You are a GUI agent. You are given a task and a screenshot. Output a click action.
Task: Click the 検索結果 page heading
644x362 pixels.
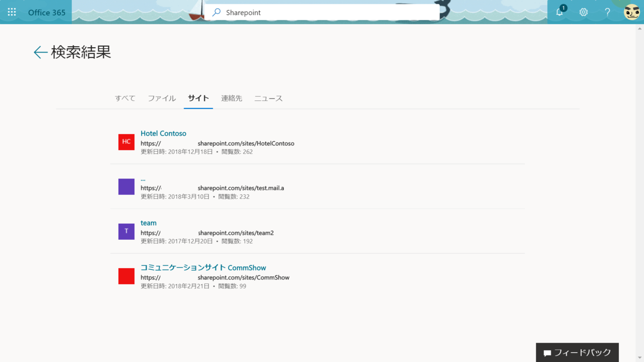[x=81, y=52]
